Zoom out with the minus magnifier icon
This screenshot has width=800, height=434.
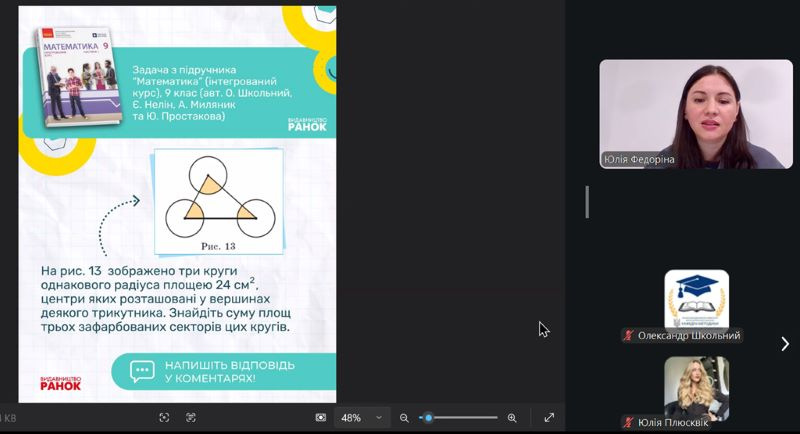click(404, 417)
